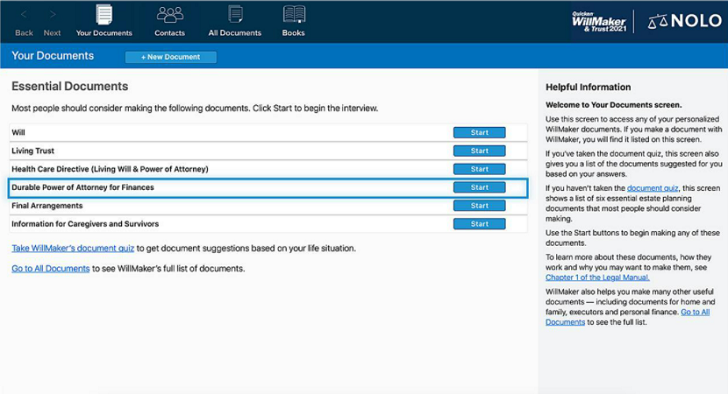Select the Will row label
The image size is (728, 394).
[x=18, y=132]
